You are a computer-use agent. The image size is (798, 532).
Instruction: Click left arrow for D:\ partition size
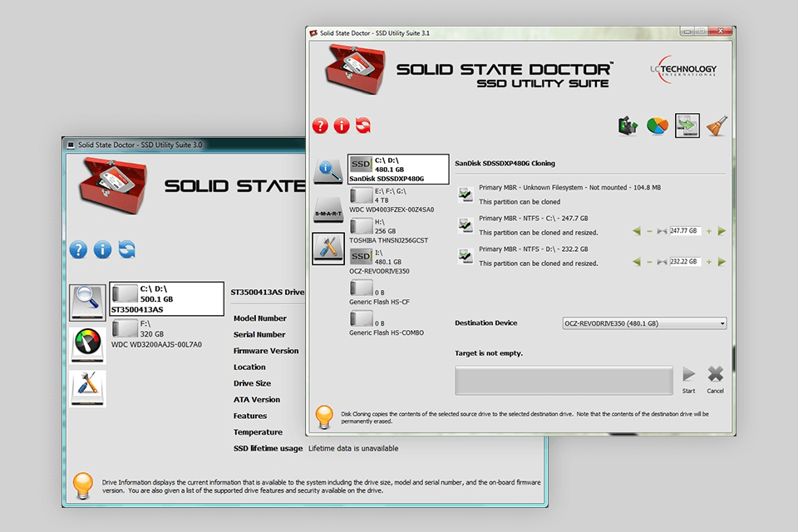tap(636, 262)
